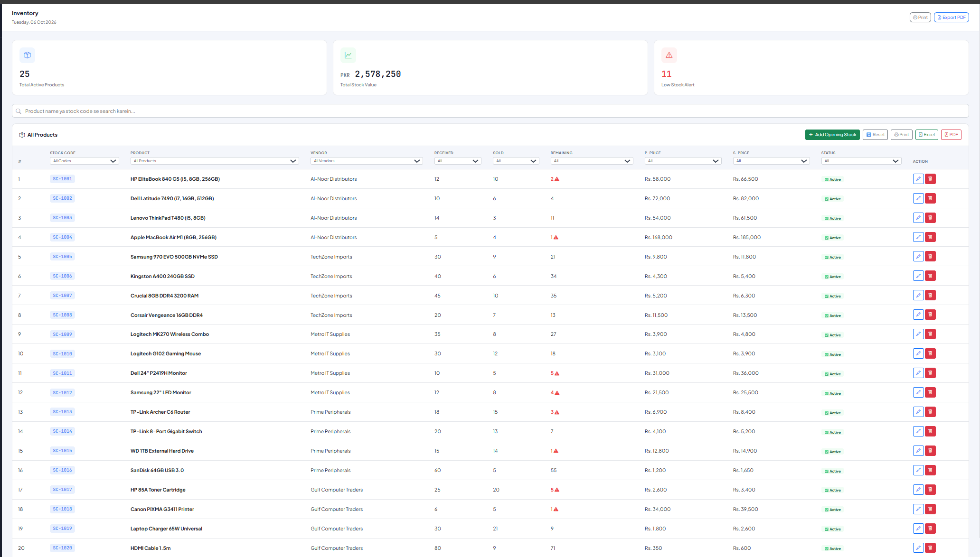Edit Logitech G102 Gaming Mouse row
Viewport: 980px width, 557px height.
pos(918,353)
